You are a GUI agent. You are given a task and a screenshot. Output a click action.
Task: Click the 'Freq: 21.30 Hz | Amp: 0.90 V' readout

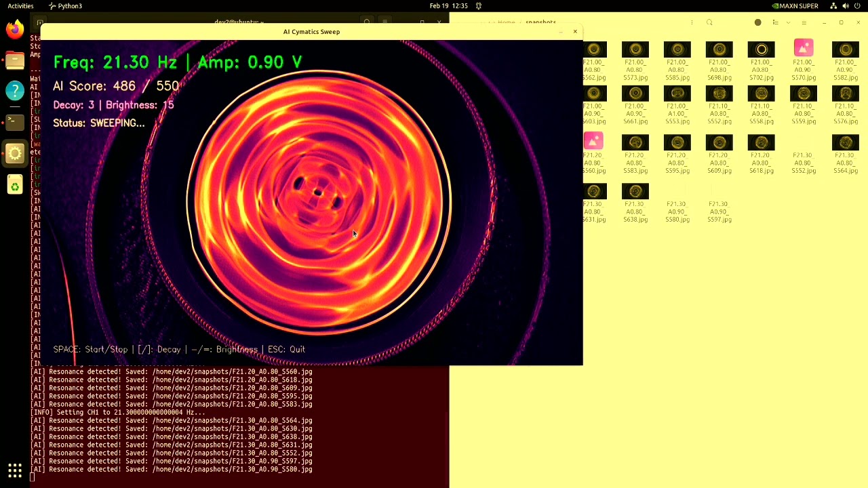(x=178, y=62)
